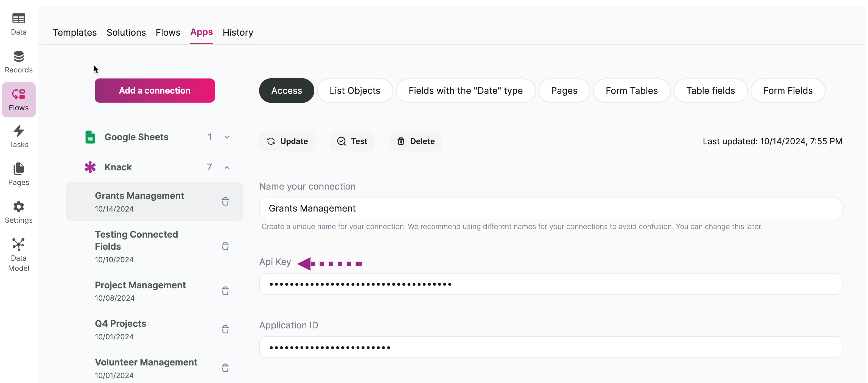The height and width of the screenshot is (383, 868).
Task: Open the Settings gear in sidebar
Action: (x=19, y=212)
